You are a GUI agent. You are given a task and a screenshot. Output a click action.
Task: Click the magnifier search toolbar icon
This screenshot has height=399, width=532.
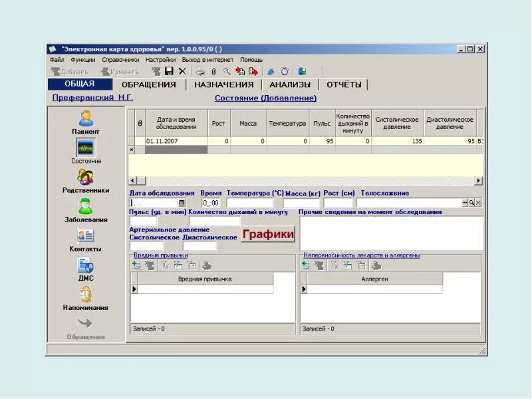coord(227,72)
